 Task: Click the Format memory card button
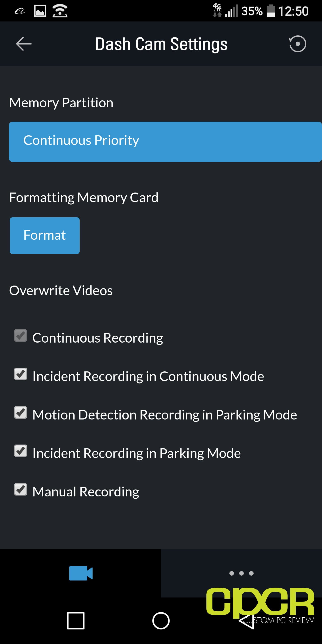44,235
